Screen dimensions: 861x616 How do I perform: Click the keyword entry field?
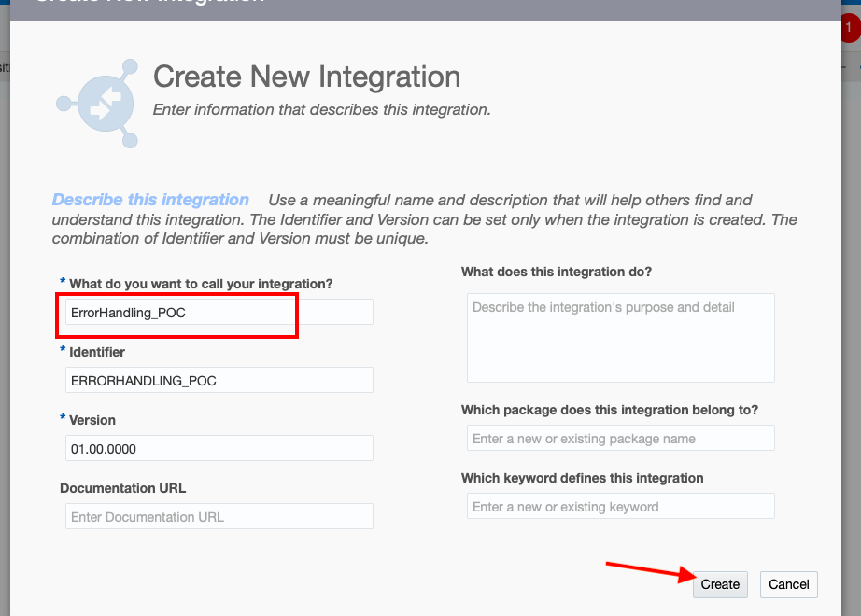pyautogui.click(x=620, y=506)
